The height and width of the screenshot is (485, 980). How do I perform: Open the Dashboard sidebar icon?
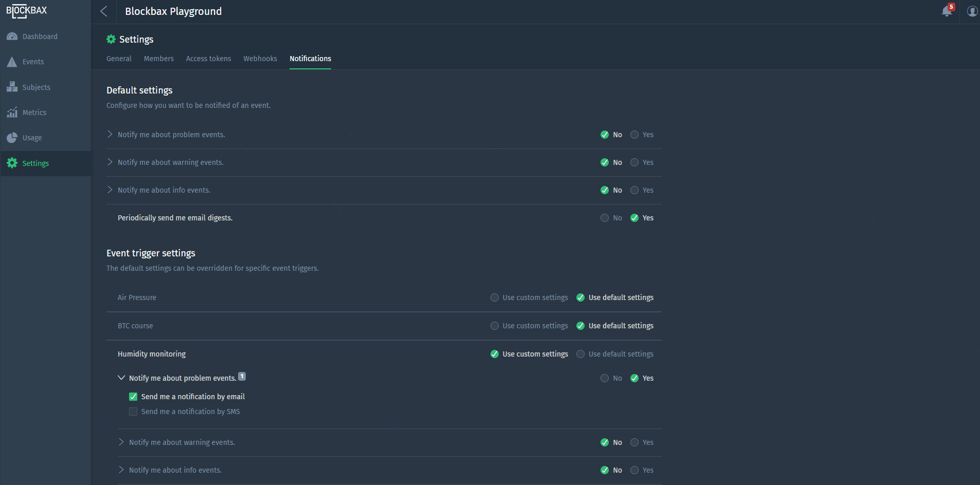tap(12, 36)
